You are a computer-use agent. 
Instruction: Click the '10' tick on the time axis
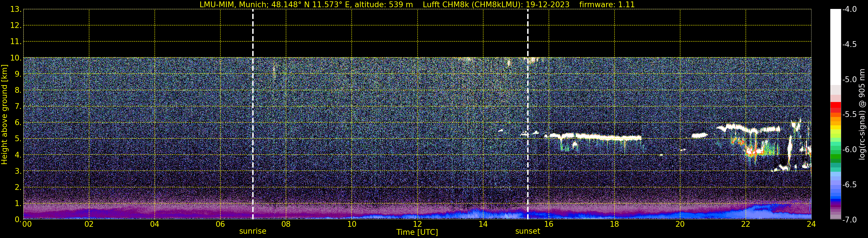pyautogui.click(x=352, y=224)
